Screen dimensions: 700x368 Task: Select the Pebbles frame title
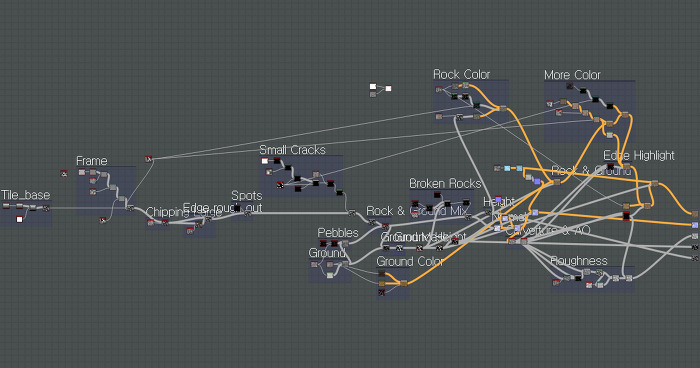(338, 233)
